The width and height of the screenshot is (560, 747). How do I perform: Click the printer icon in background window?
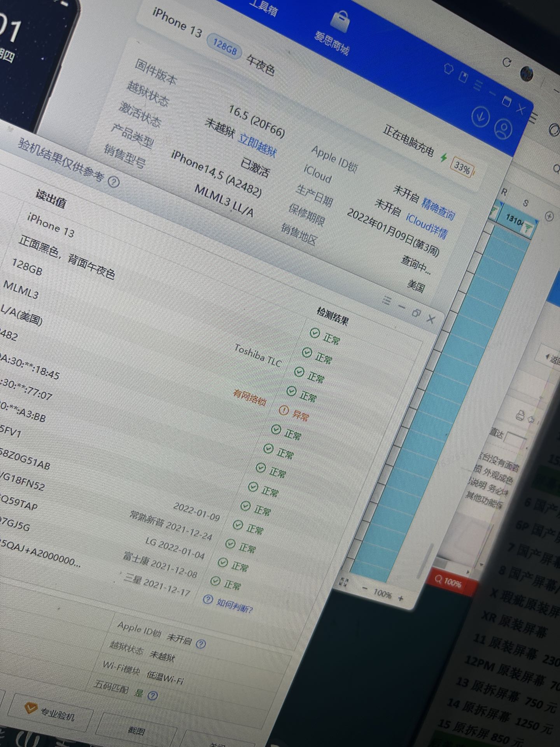pyautogui.click(x=520, y=416)
